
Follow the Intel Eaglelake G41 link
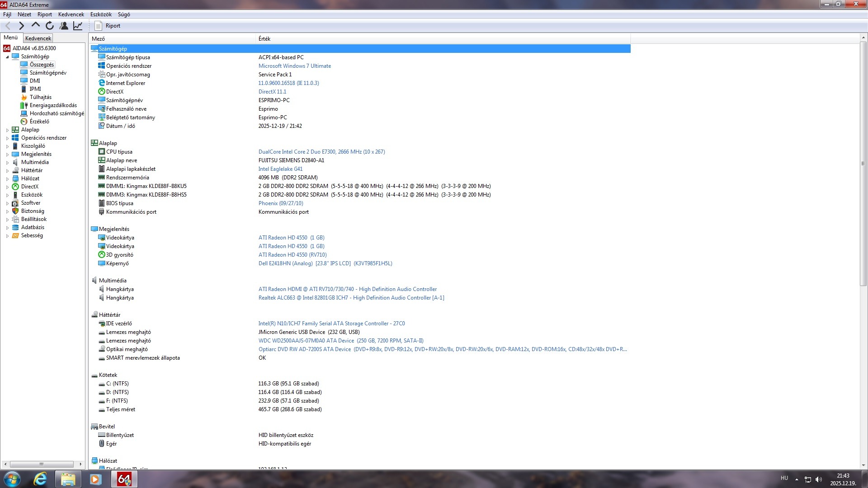click(280, 169)
